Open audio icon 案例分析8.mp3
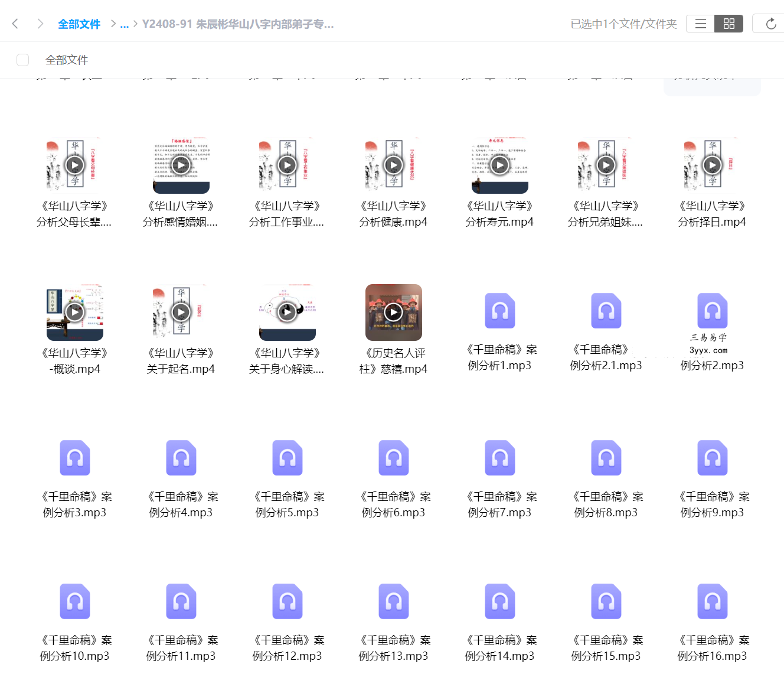Image resolution: width=784 pixels, height=687 pixels. 606,458
